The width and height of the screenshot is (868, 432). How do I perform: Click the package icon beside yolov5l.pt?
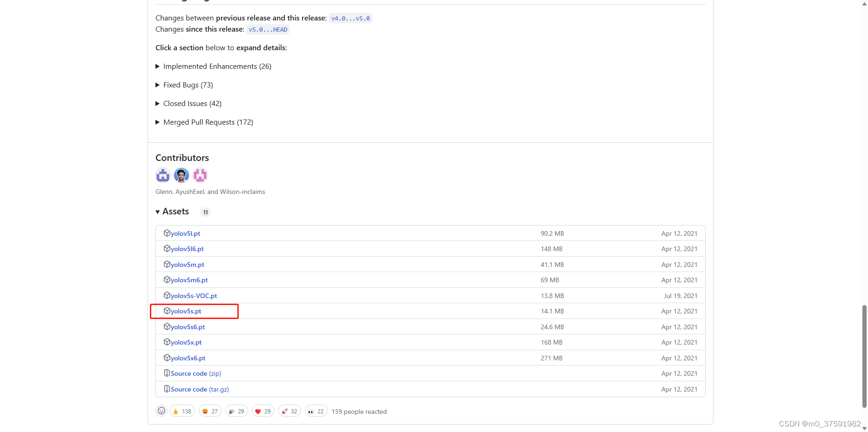pos(167,233)
